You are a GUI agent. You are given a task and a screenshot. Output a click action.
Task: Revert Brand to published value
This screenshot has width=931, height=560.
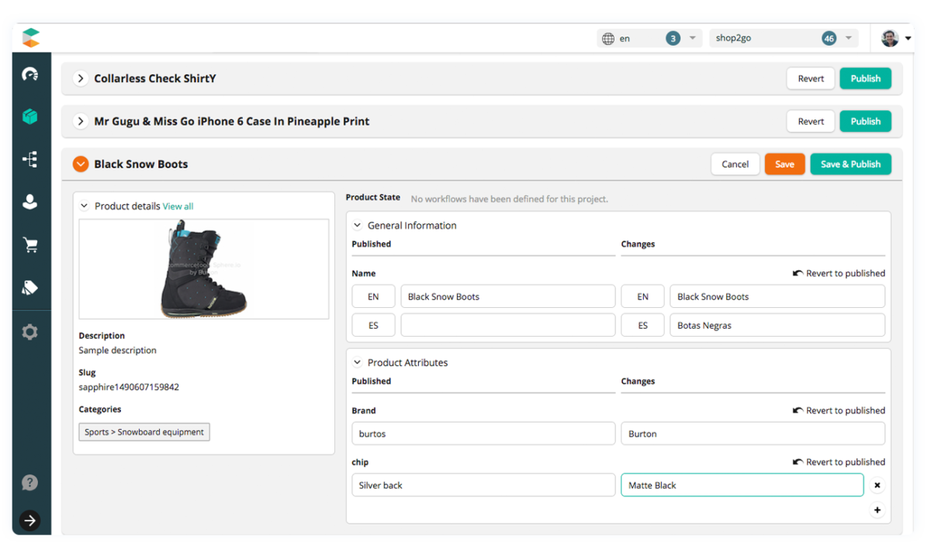point(839,410)
